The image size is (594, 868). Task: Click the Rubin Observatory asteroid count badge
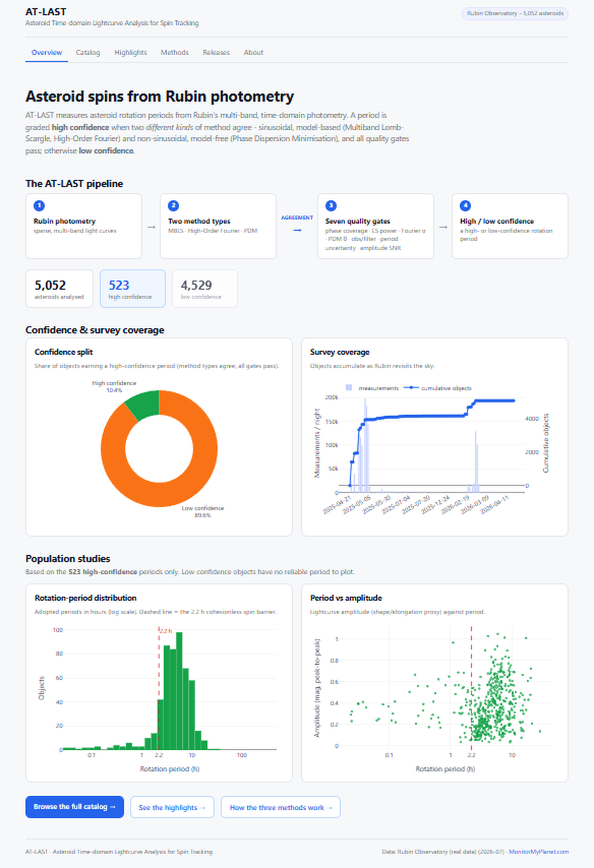(x=515, y=13)
